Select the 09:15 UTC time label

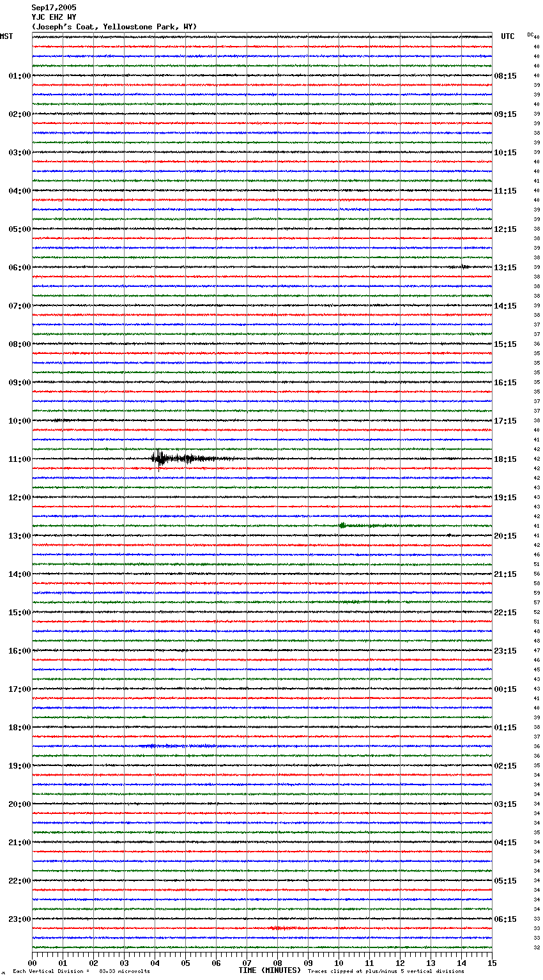coord(505,114)
